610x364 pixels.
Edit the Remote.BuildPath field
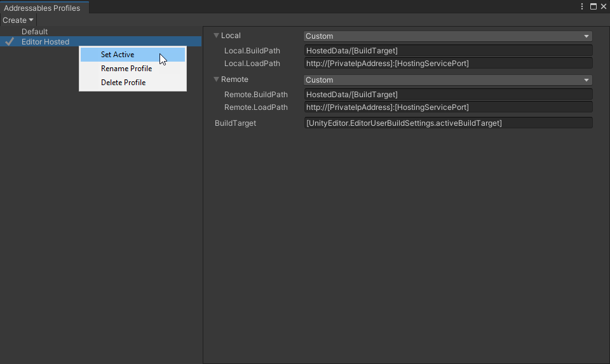447,95
